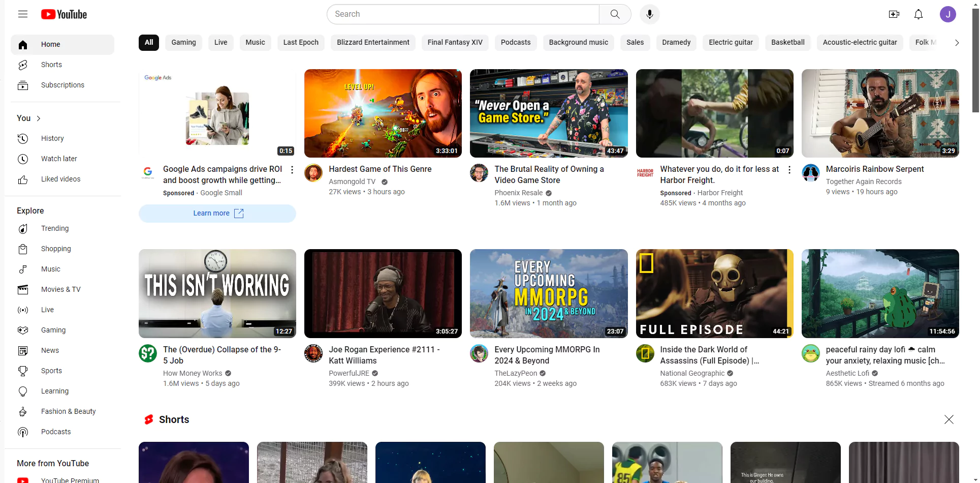Viewport: 980px width, 483px height.
Task: Open your profile avatar menu
Action: [948, 14]
